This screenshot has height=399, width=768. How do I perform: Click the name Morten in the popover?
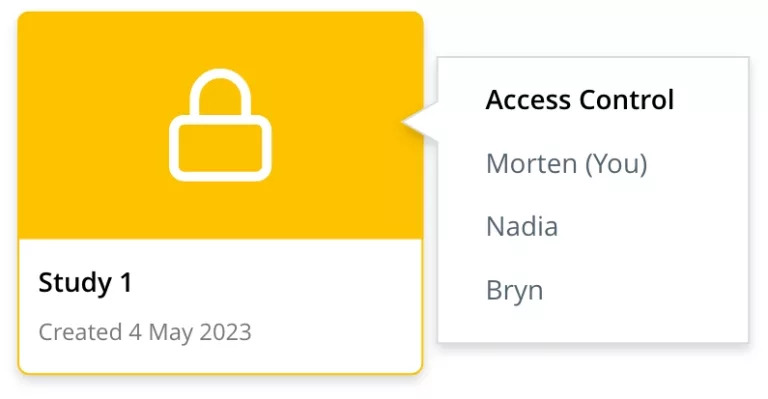531,163
